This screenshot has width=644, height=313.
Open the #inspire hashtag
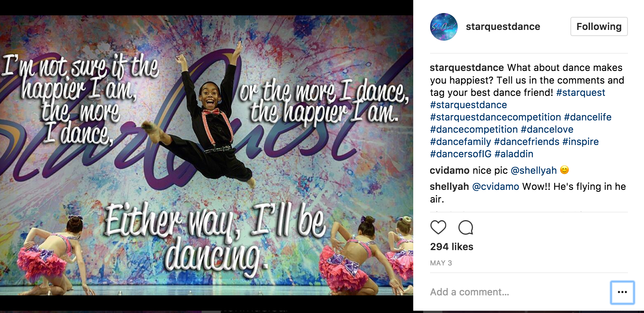click(580, 142)
